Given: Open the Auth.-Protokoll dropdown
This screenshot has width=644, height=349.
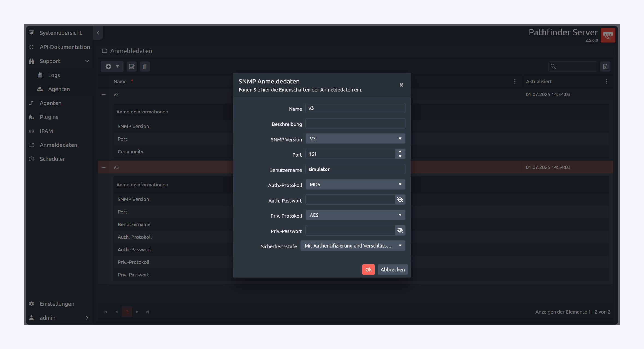Looking at the screenshot, I should point(355,185).
